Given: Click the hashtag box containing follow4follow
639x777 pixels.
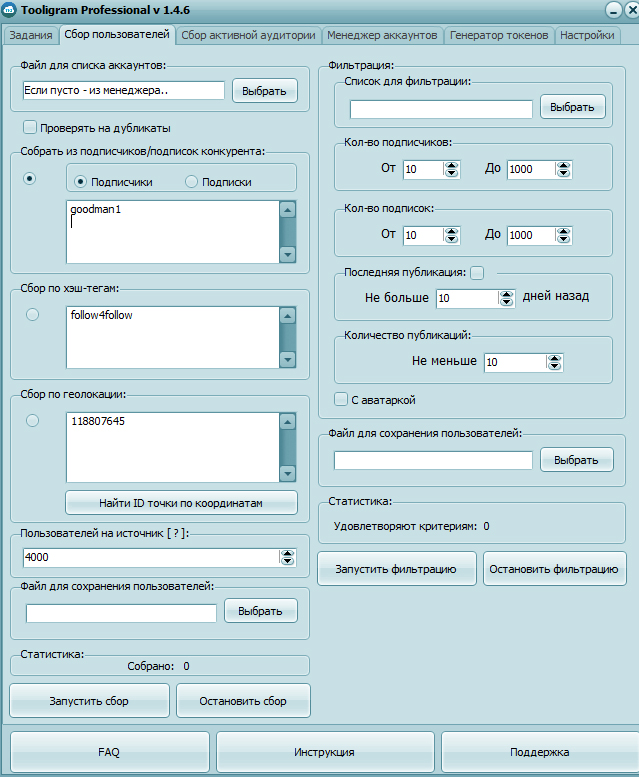Looking at the screenshot, I should 173,337.
